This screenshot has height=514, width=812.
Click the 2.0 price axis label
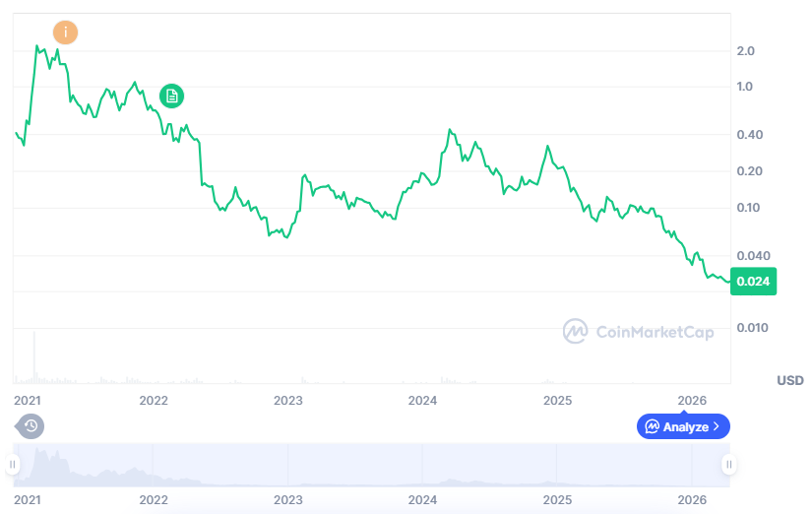745,51
